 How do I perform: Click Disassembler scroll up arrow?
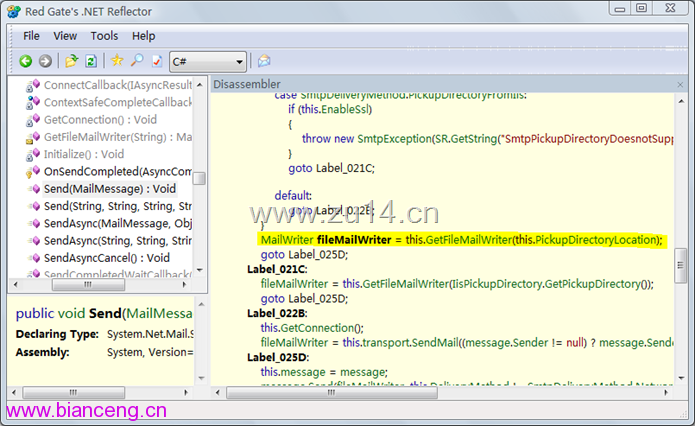[681, 102]
